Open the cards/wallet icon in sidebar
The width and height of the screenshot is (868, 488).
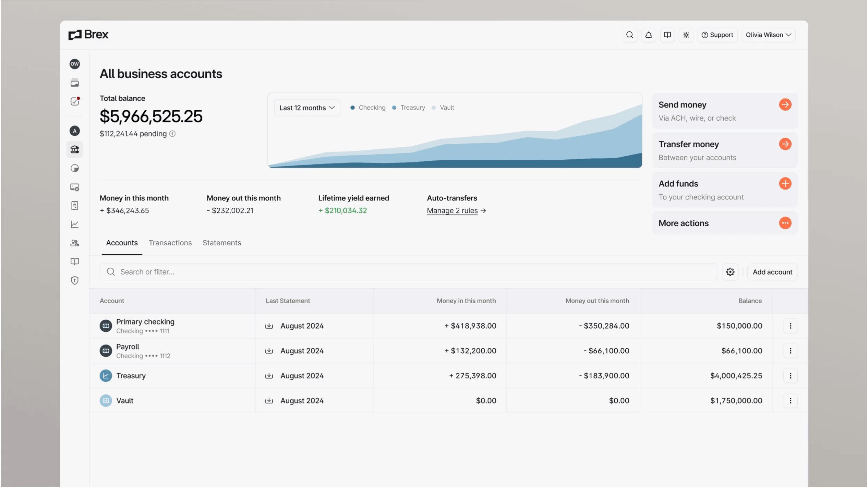point(75,83)
